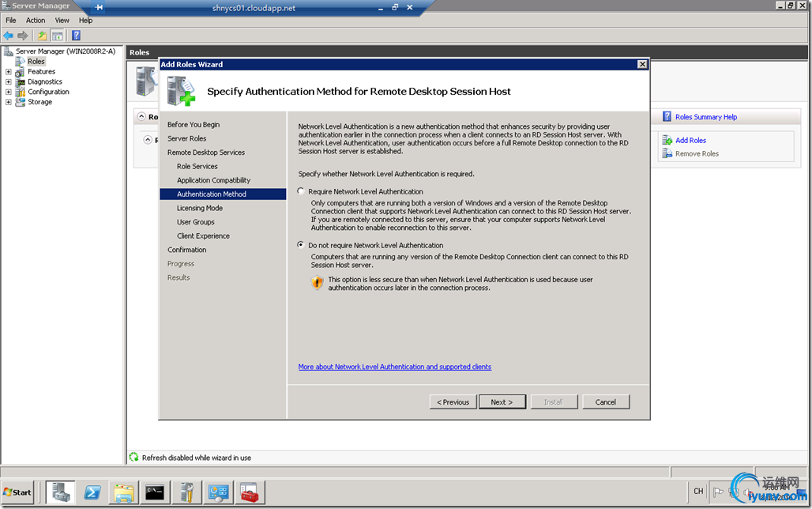Click the green refresh icon in the status bar
812x509 pixels.
(133, 457)
